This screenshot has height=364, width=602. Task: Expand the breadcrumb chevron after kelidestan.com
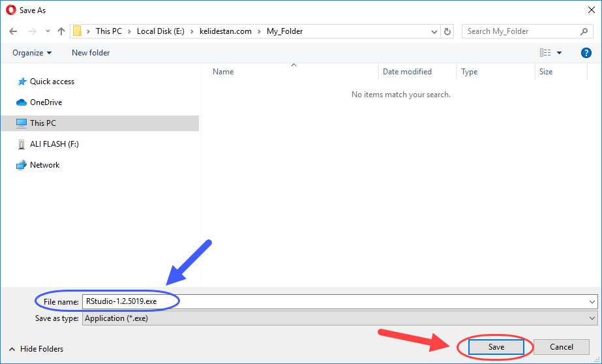[x=259, y=31]
